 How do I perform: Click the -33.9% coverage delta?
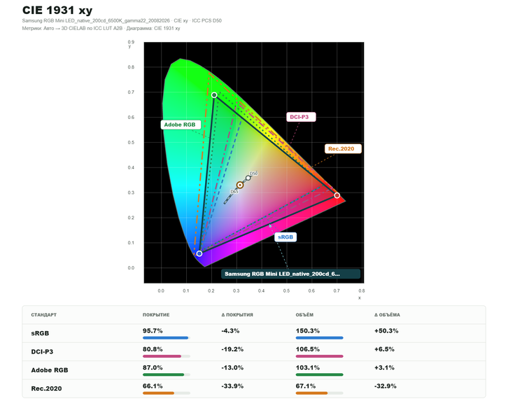[232, 386]
